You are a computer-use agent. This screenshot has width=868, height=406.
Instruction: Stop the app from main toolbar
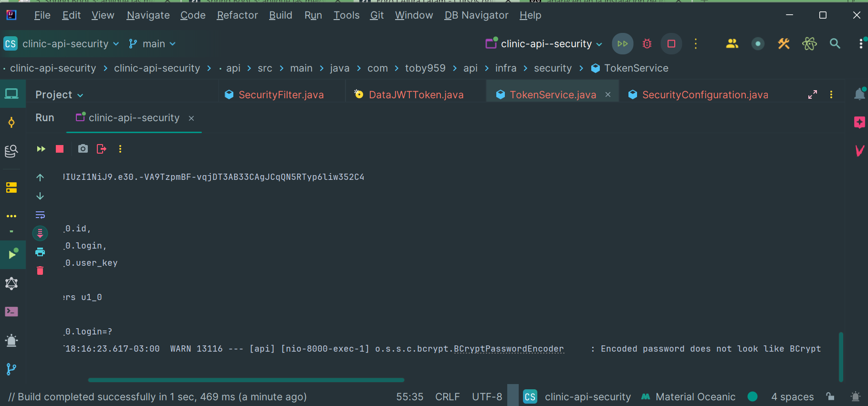pos(671,44)
